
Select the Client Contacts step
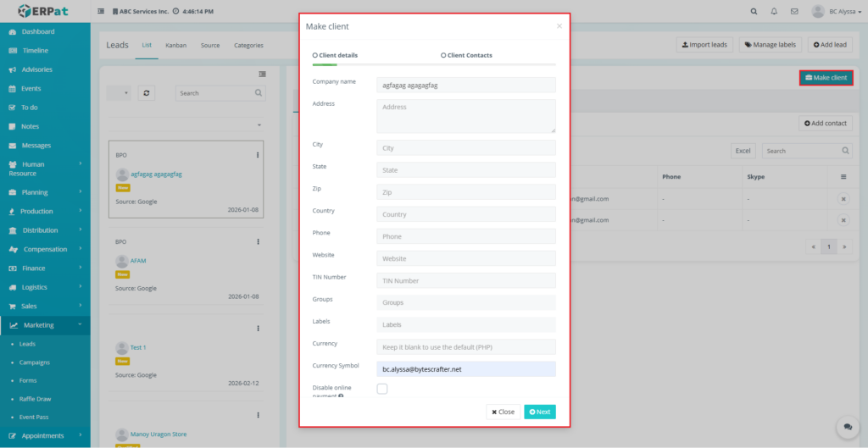(466, 55)
